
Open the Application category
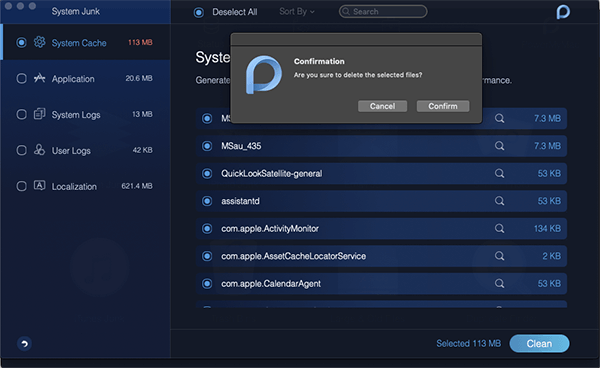click(x=86, y=78)
